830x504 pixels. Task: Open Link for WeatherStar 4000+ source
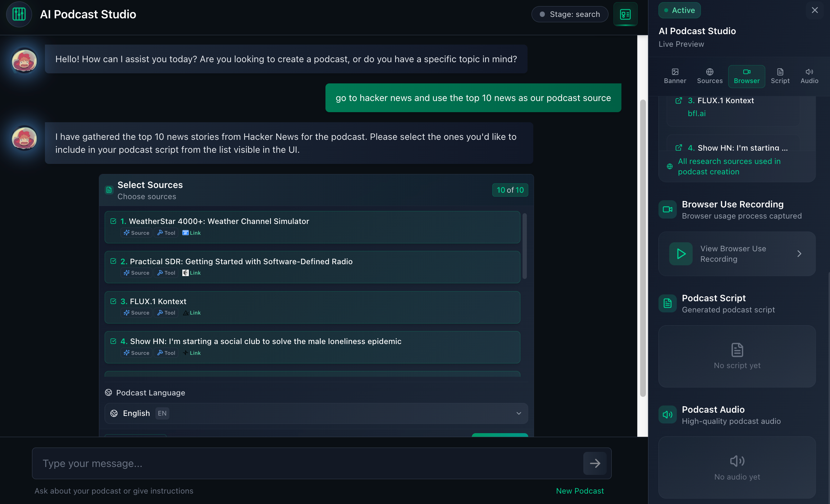point(192,233)
